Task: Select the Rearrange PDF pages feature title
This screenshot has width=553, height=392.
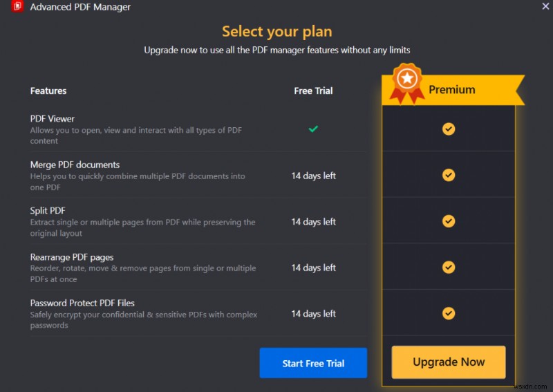Action: pyautogui.click(x=72, y=257)
